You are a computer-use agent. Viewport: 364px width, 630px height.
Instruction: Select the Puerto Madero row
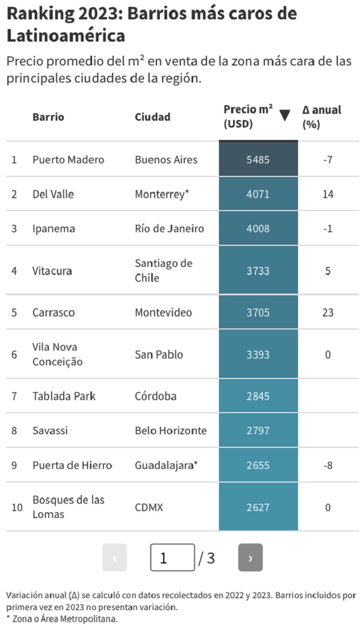68,159
